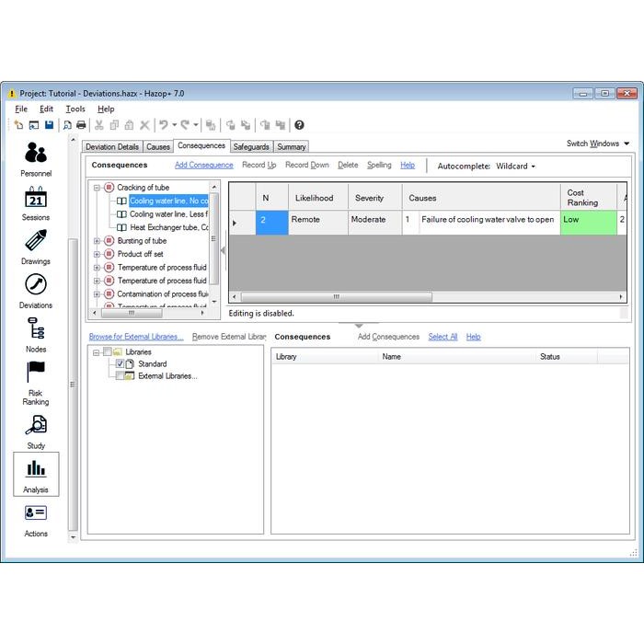Click the Cut scissors icon
This screenshot has width=644, height=644.
point(99,125)
